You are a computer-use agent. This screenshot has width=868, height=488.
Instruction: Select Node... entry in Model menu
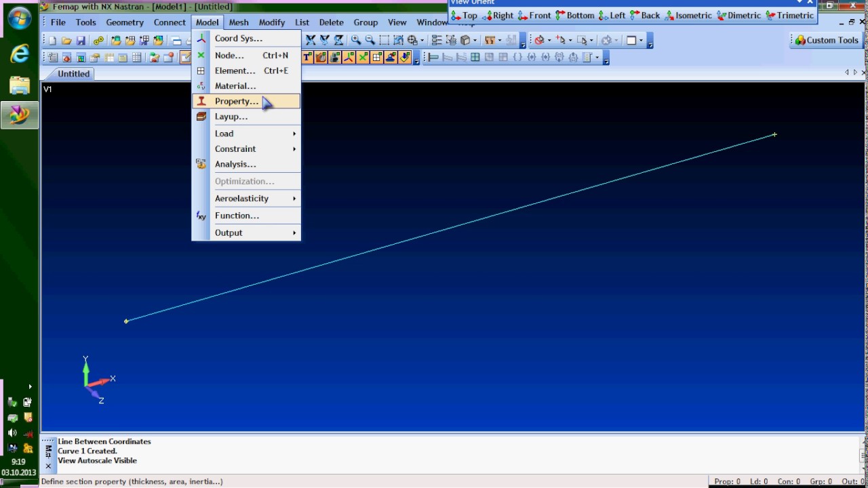[246, 56]
